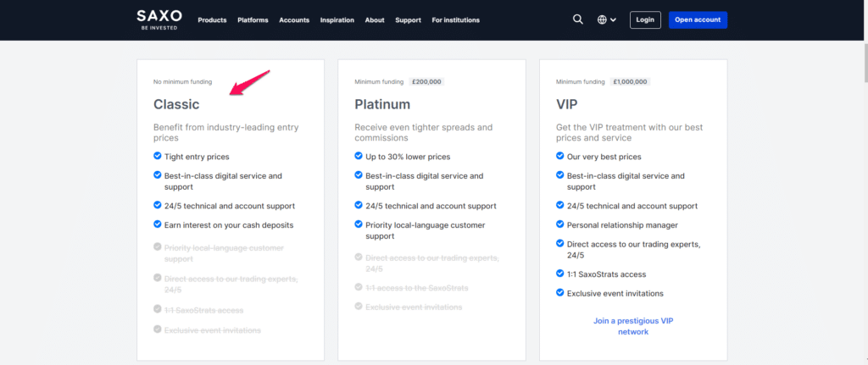Image resolution: width=868 pixels, height=365 pixels.
Task: Click the check icon beside Earn interest on cash deposits
Action: (x=157, y=224)
